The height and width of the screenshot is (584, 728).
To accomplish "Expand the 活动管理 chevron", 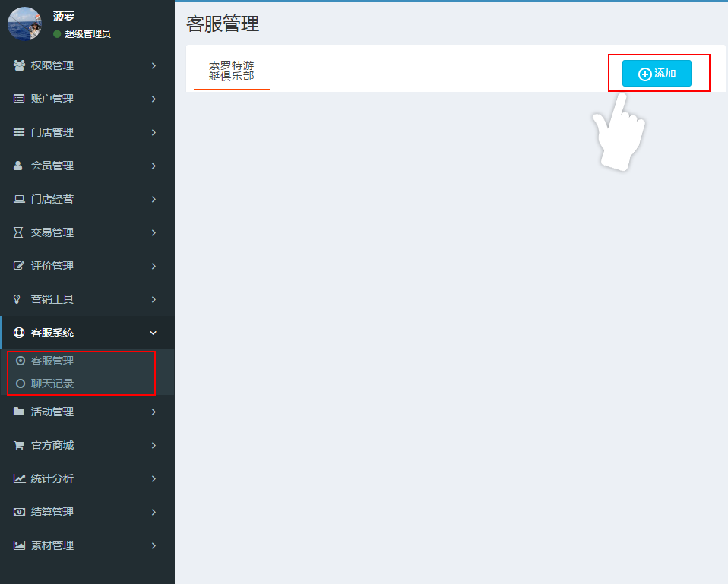I will pyautogui.click(x=154, y=412).
